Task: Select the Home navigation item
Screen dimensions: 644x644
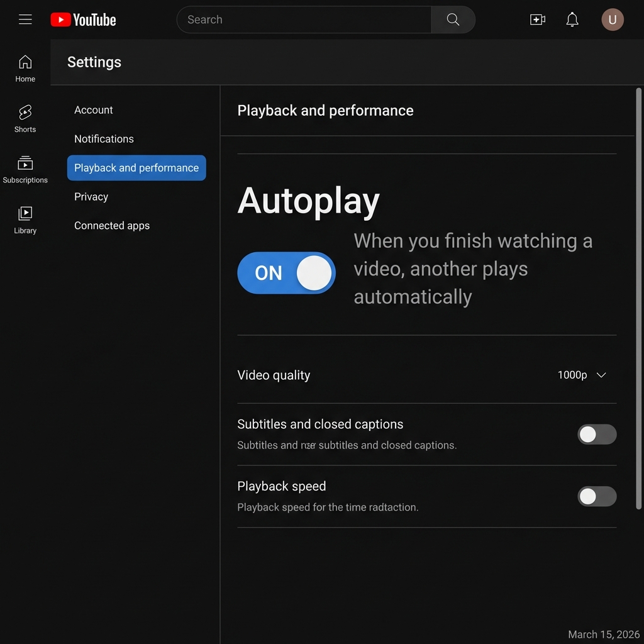Action: [x=25, y=67]
